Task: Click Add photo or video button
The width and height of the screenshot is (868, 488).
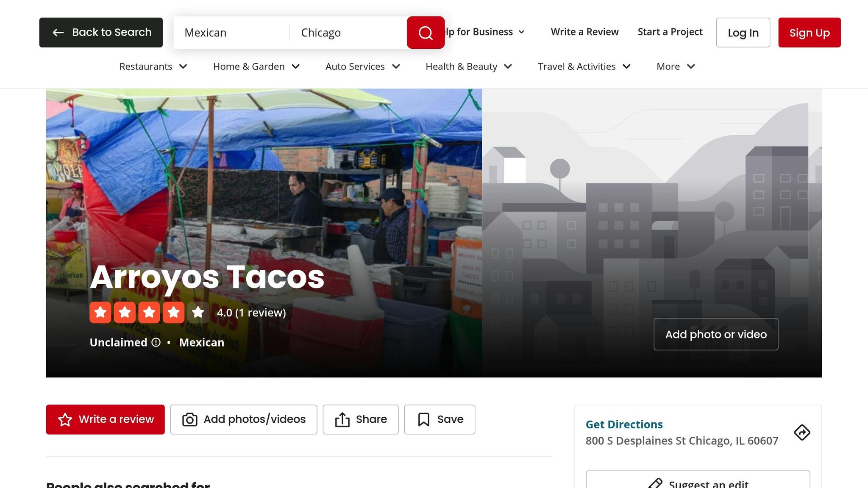Action: 716,334
